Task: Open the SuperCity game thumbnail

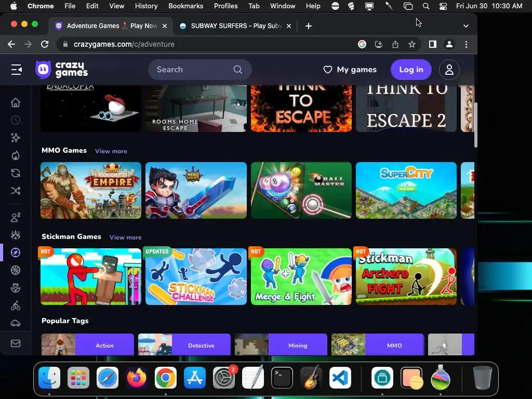Action: pyautogui.click(x=406, y=190)
